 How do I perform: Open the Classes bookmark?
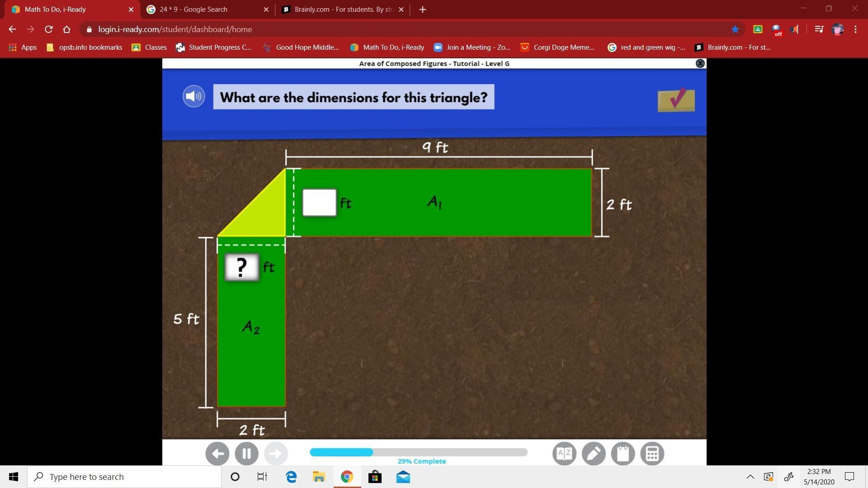click(x=149, y=47)
